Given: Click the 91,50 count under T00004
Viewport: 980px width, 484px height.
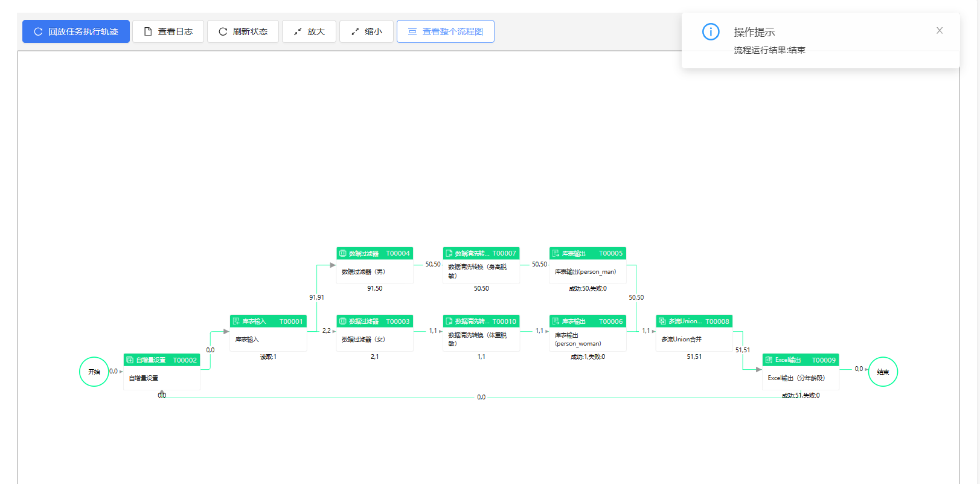Looking at the screenshot, I should pyautogui.click(x=374, y=289).
